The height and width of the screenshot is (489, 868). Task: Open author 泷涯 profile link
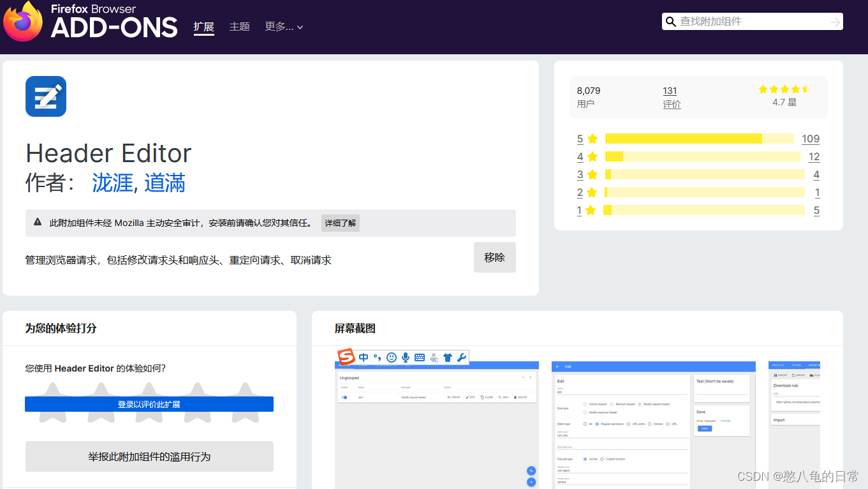[x=112, y=183]
